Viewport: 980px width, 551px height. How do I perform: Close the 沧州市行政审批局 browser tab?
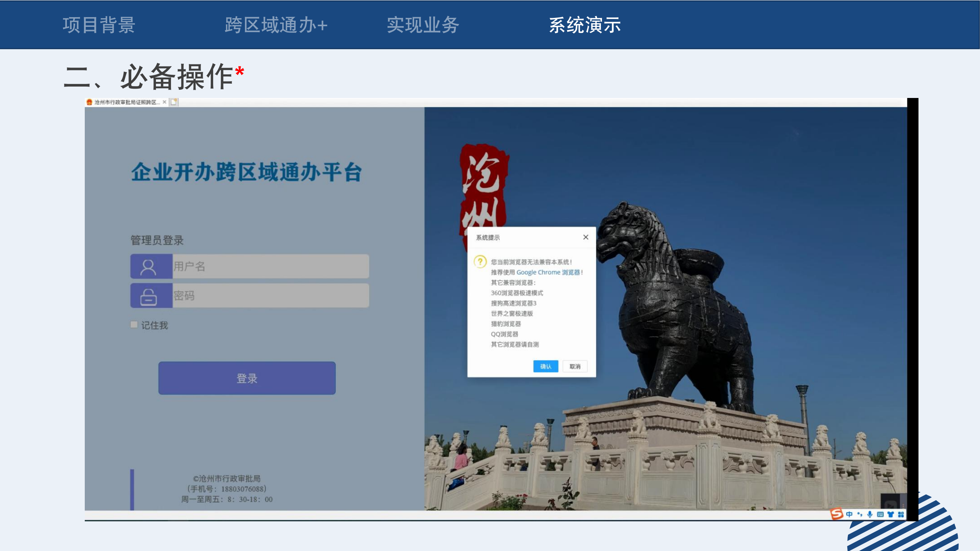click(165, 102)
